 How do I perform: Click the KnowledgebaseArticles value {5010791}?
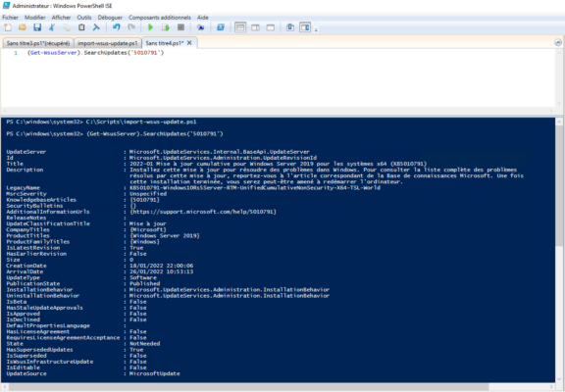(144, 200)
